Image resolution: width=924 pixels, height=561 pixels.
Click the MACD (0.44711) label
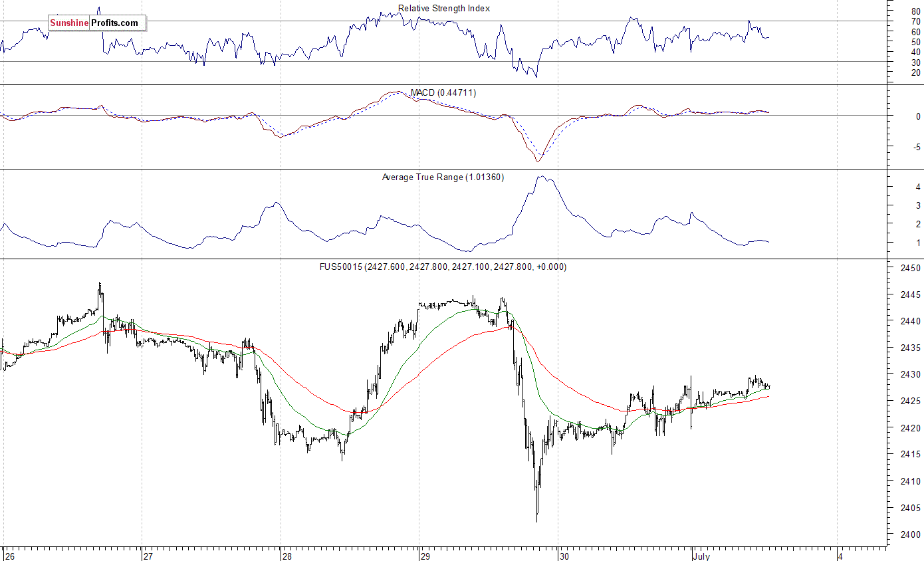443,92
